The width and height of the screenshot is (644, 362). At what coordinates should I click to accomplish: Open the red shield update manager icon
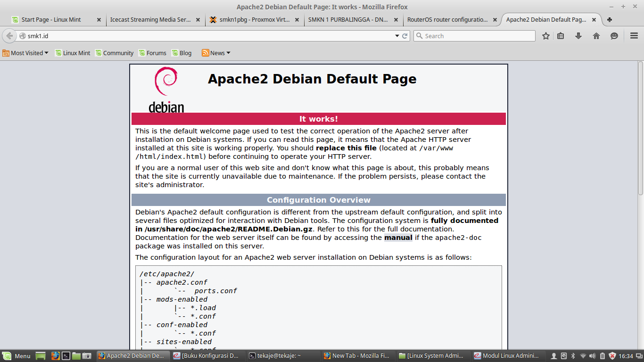point(612,356)
